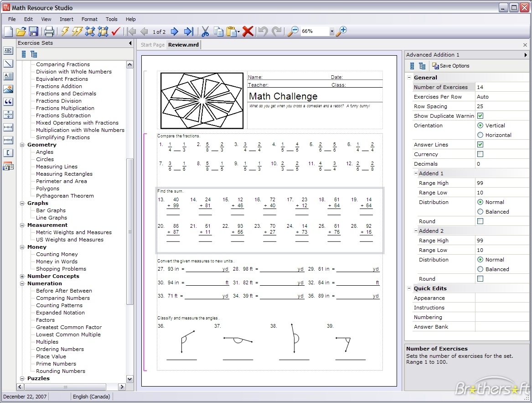Click the New document icon
Viewport: 532px width, 403px height.
9,31
